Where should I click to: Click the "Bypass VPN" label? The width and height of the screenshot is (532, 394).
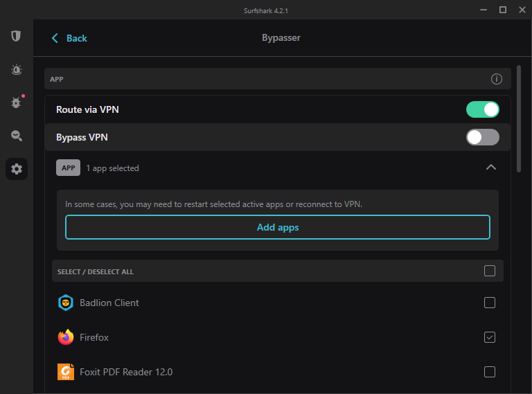tap(82, 137)
